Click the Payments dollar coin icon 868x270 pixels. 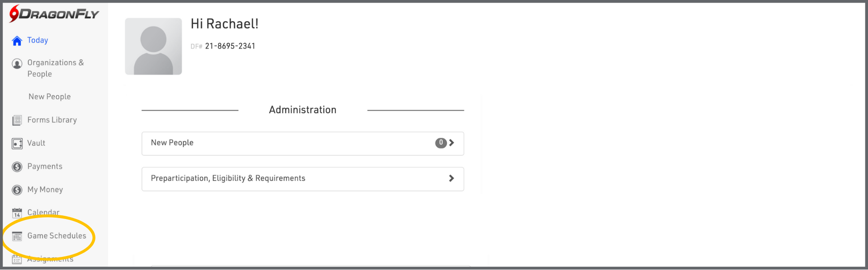(x=17, y=167)
